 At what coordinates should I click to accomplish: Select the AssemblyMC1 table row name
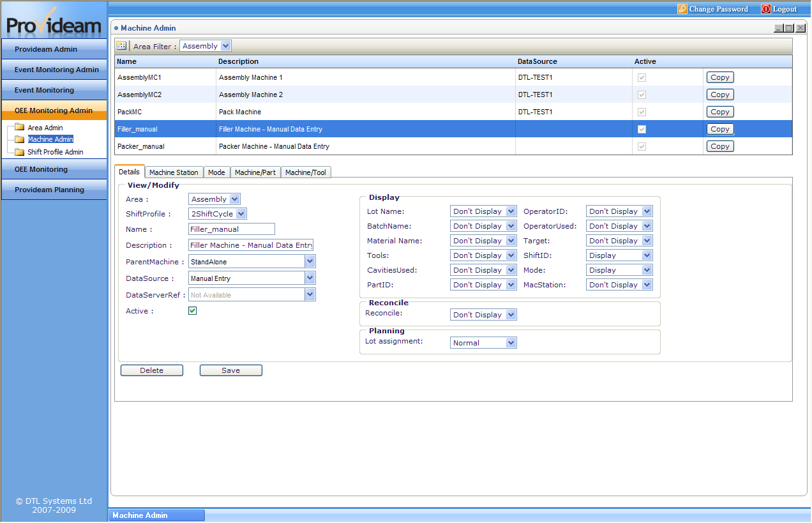point(139,77)
